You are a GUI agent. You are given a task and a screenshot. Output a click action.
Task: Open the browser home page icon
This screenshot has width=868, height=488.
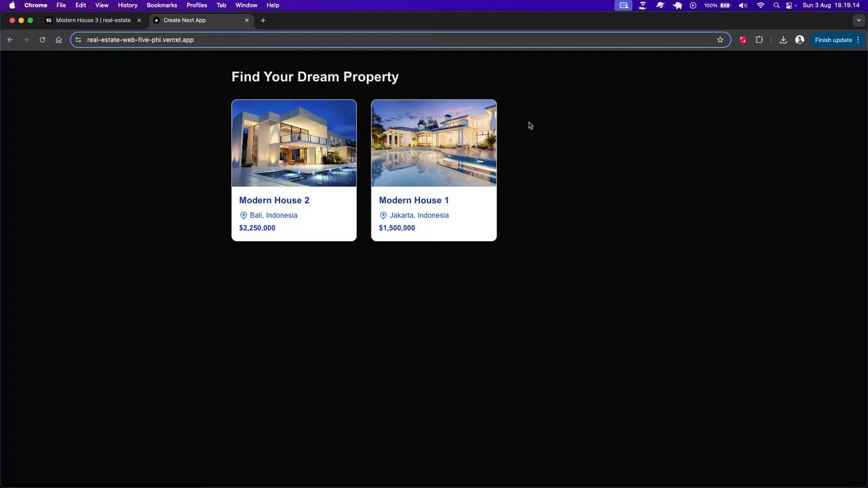tap(58, 40)
